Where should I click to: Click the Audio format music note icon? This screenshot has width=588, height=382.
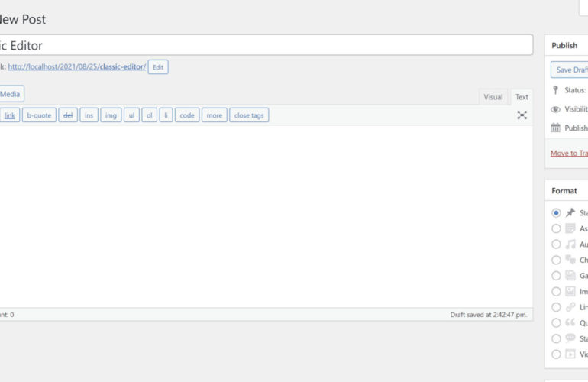click(x=570, y=244)
